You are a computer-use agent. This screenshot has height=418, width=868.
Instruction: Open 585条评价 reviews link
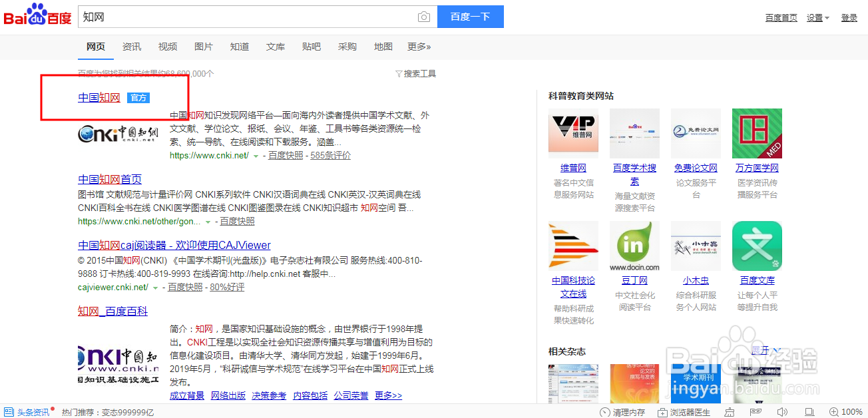pos(330,156)
